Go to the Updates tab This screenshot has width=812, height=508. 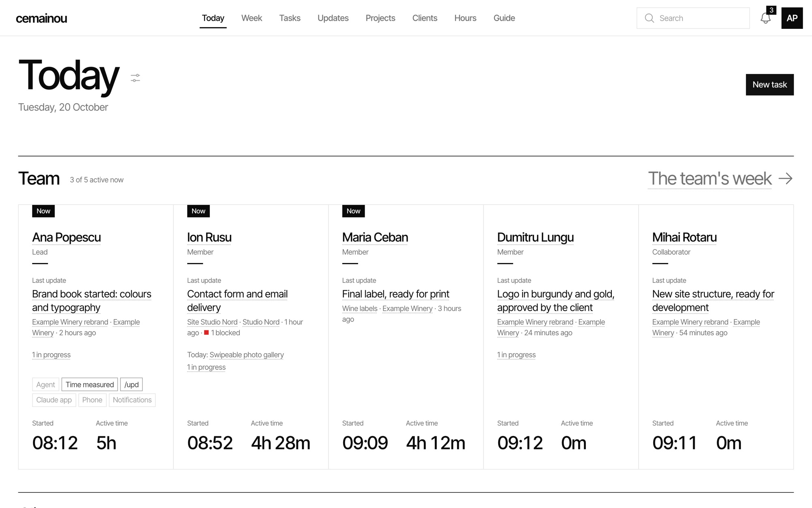(x=333, y=18)
